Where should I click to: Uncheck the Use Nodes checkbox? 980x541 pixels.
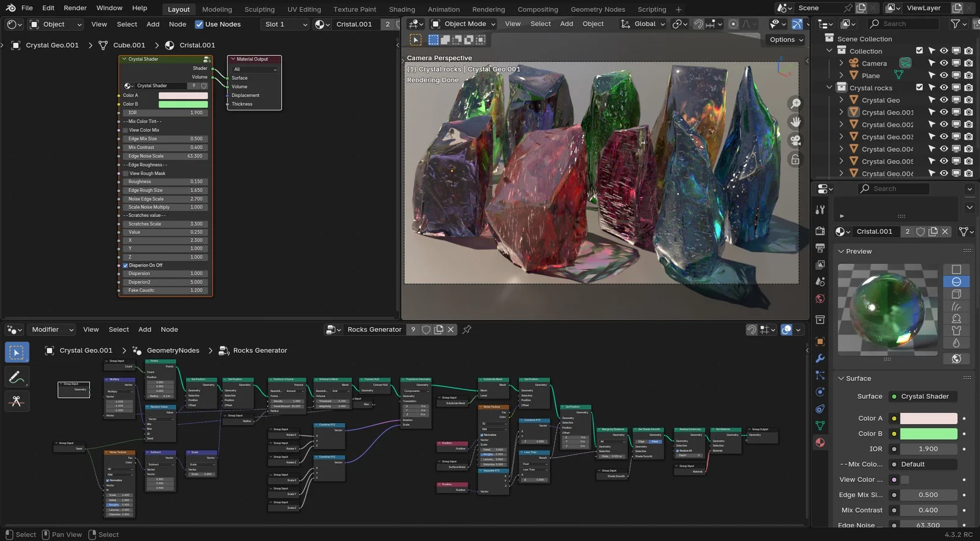point(199,25)
